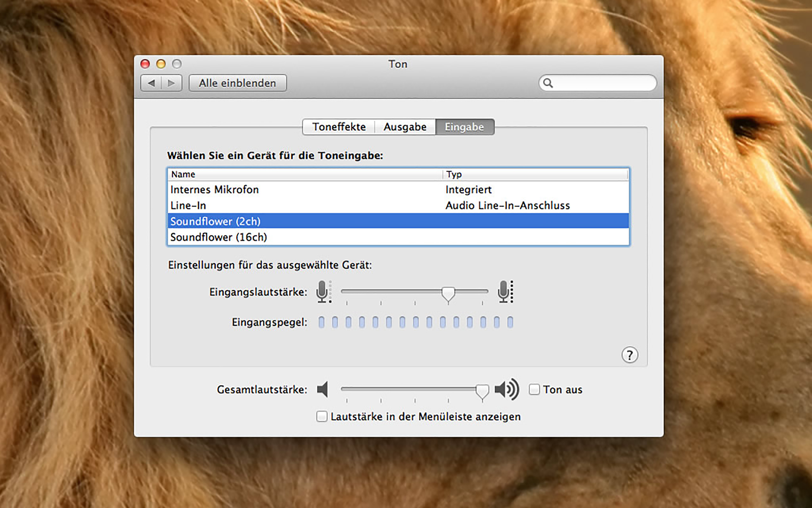This screenshot has height=508, width=812.
Task: Select the Eingabe tab
Action: click(465, 127)
